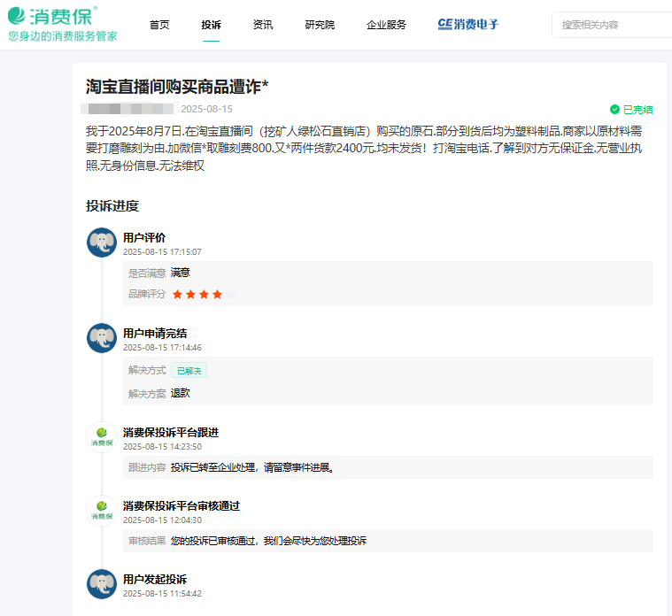Click the timestamp 2025-08-15 17:15:07
The height and width of the screenshot is (616, 672).
162,252
